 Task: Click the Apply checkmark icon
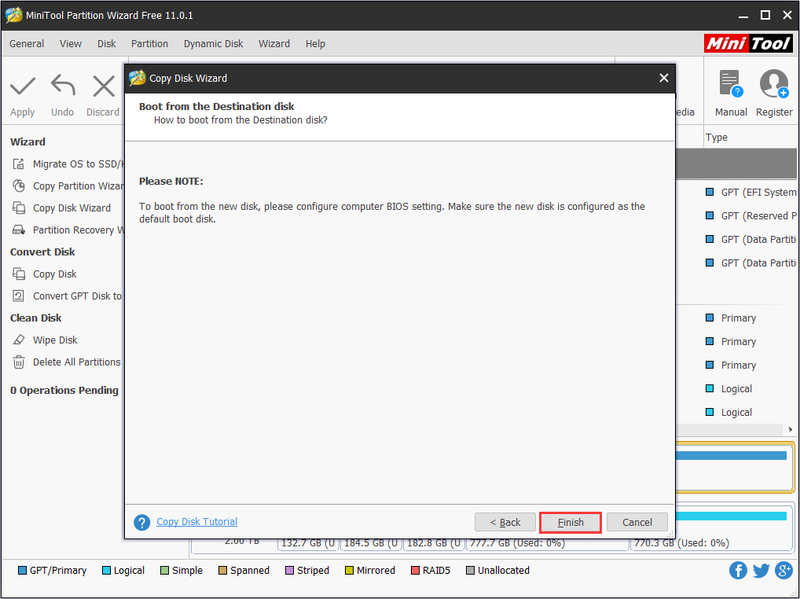point(23,86)
